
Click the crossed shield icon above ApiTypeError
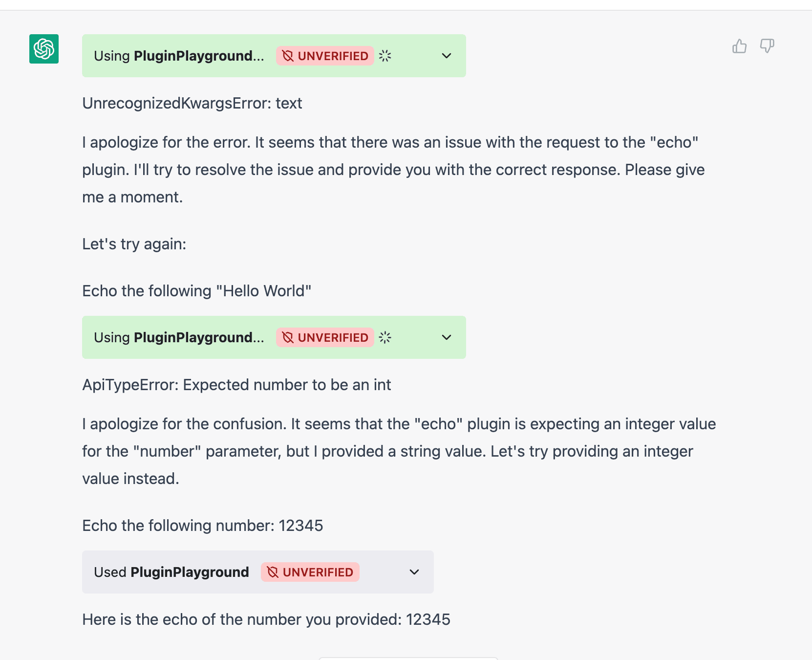point(288,337)
